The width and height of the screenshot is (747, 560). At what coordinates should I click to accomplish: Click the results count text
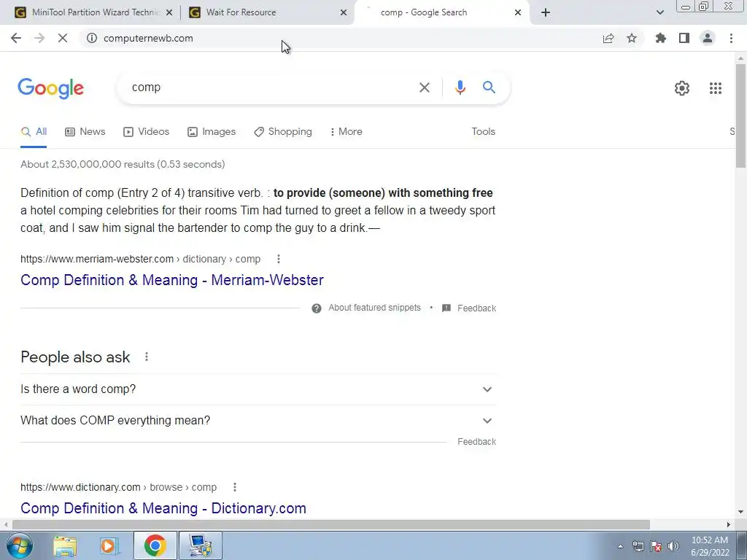[x=123, y=164]
